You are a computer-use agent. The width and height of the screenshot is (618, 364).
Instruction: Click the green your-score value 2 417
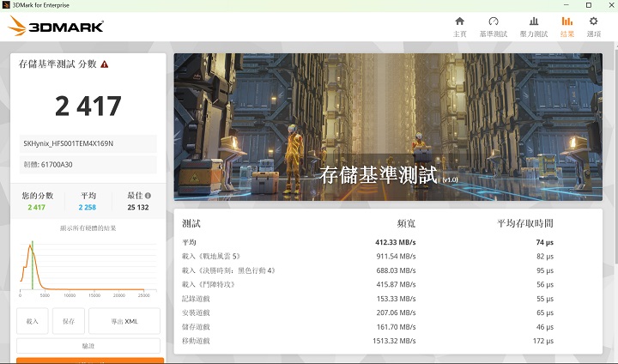point(37,208)
